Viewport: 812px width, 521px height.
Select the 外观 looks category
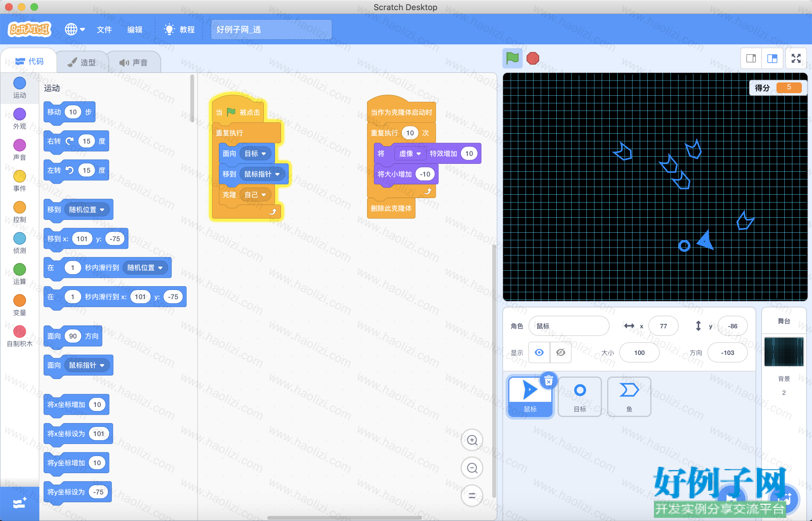pyautogui.click(x=20, y=119)
